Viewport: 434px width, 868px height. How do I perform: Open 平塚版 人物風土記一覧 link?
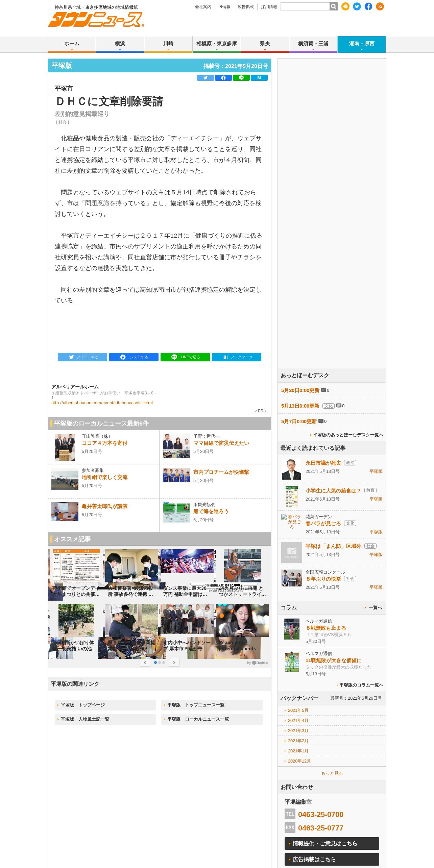[105, 719]
